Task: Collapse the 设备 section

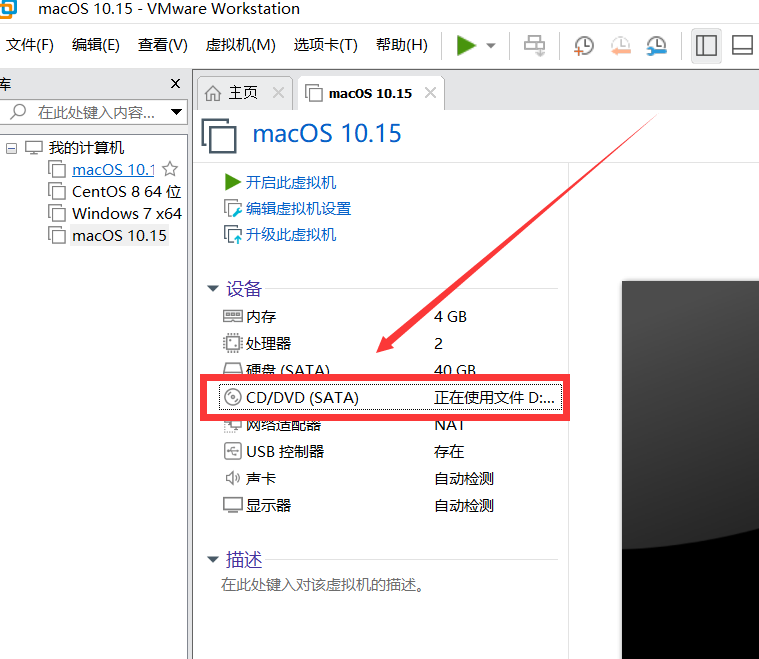Action: [x=213, y=289]
